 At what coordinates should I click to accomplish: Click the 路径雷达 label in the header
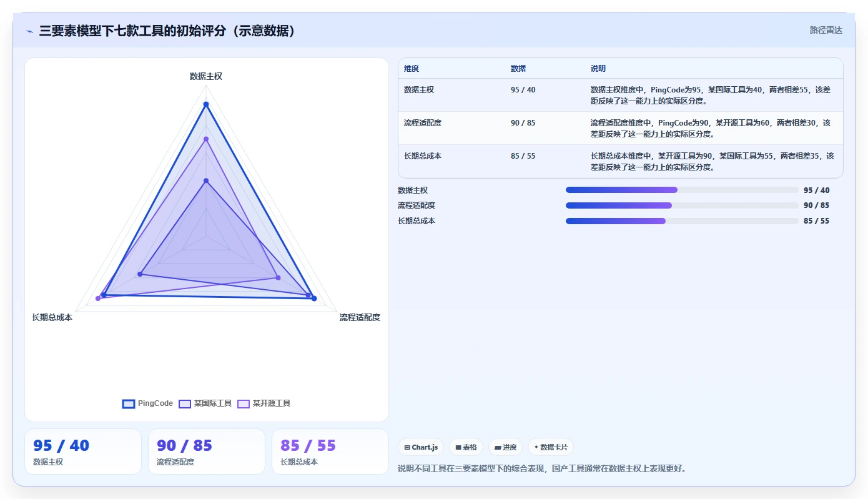click(x=826, y=30)
